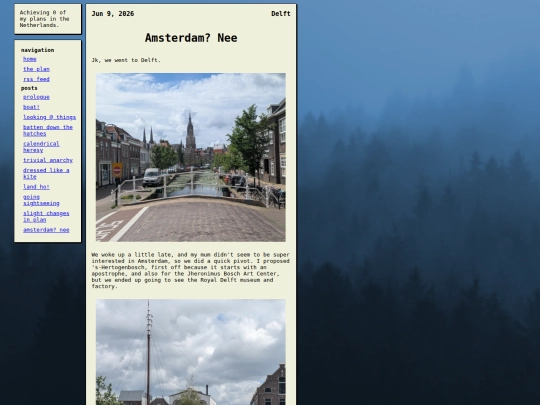Viewport: 540px width, 405px height.
Task: Open the plan page link
Action: click(36, 69)
